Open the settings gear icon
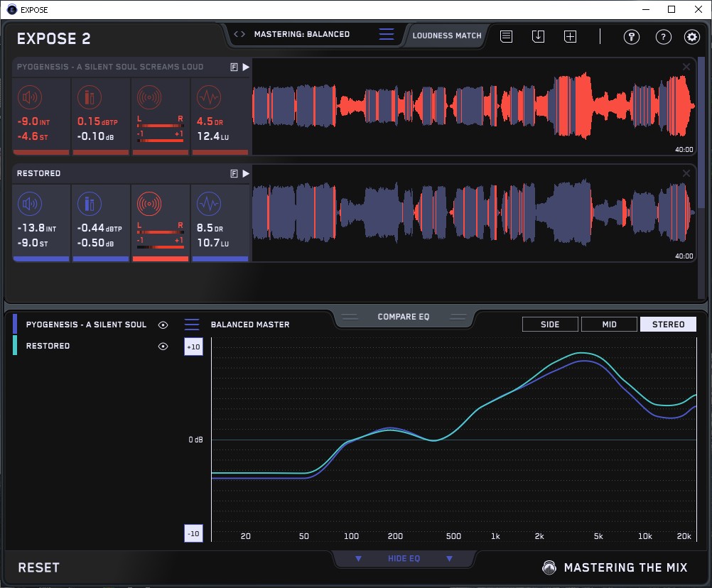The width and height of the screenshot is (712, 588). [x=692, y=36]
